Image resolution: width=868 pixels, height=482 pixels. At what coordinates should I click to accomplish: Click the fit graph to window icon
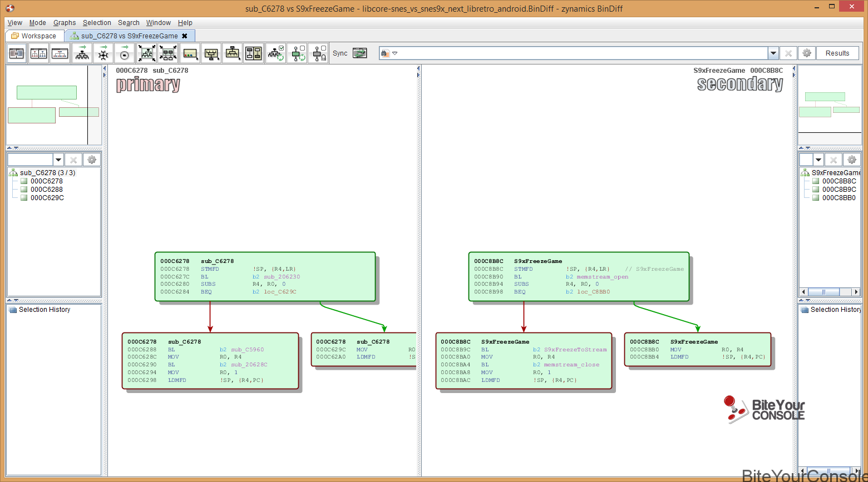pyautogui.click(x=147, y=53)
